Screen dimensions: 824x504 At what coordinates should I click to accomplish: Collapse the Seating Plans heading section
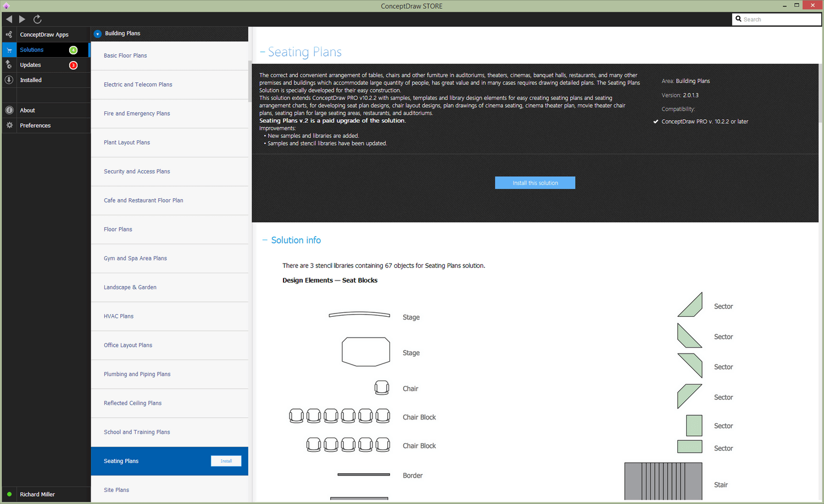[263, 52]
